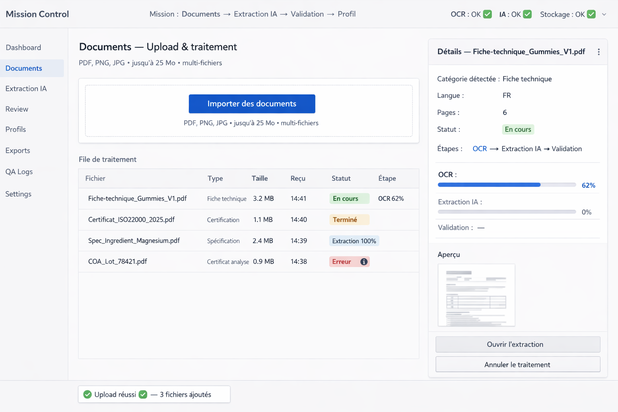Open the Extraction IA sidebar section

click(26, 89)
